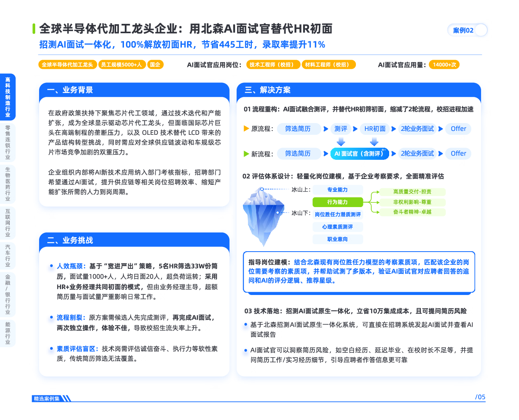This screenshot has width=519, height=420.
Task: Click Offer in the 原流程 row
Action: (458, 129)
